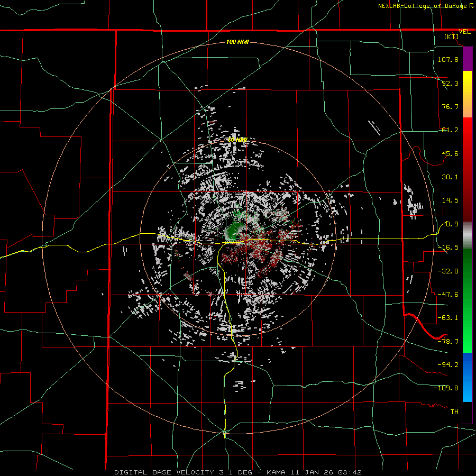
Task: Click the [KT] units label
Action: (x=452, y=36)
